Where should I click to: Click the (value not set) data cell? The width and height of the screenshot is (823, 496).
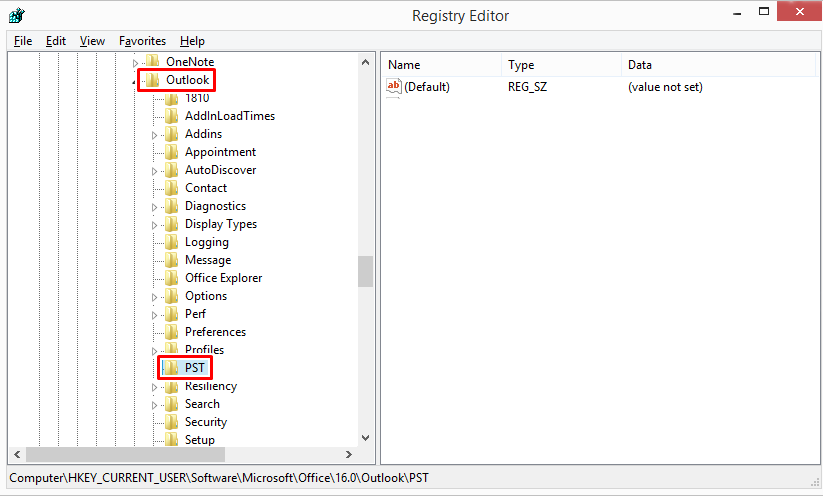(665, 87)
